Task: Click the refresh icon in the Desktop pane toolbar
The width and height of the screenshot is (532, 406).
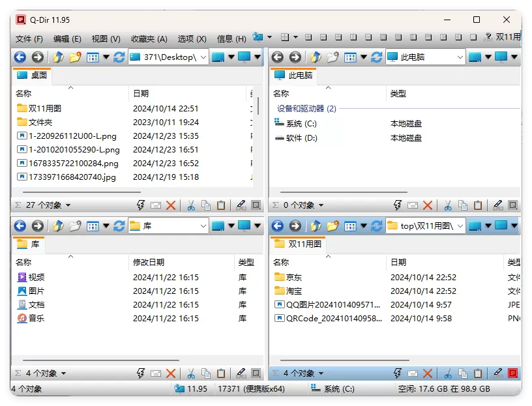Action: pos(120,57)
